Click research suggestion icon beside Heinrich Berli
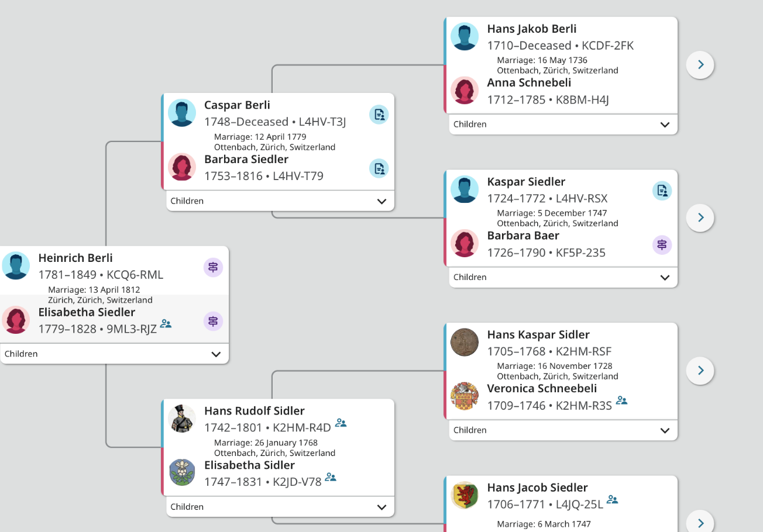Viewport: 763px width, 532px height. [x=213, y=267]
